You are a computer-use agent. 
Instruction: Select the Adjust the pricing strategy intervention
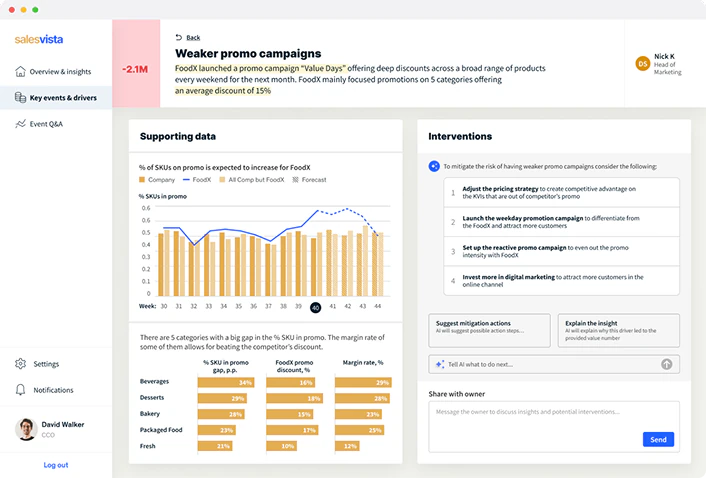561,193
